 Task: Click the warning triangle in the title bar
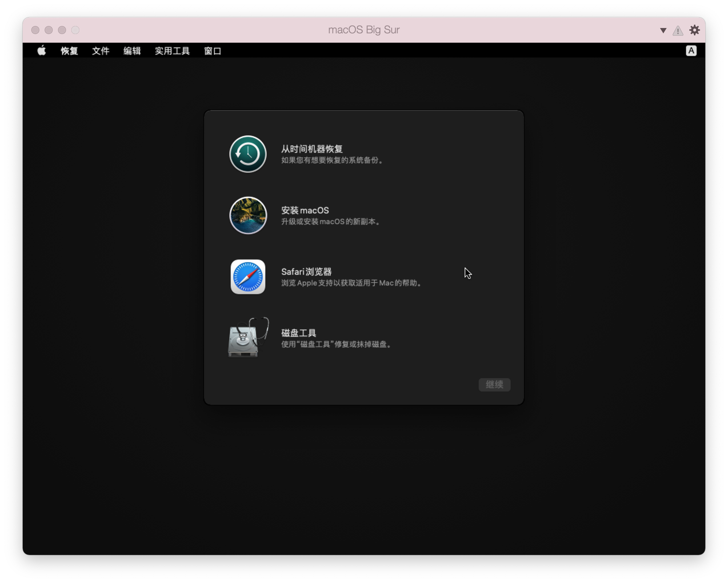[x=678, y=30]
